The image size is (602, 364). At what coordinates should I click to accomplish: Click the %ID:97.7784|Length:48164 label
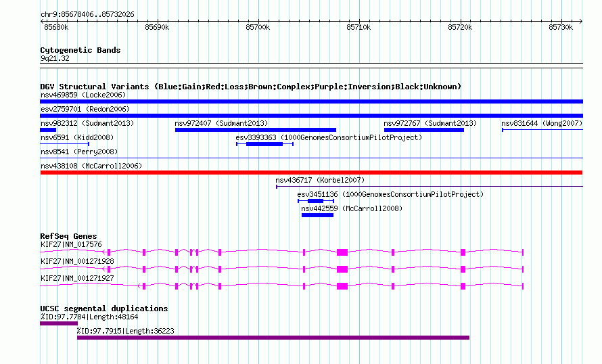point(89,317)
